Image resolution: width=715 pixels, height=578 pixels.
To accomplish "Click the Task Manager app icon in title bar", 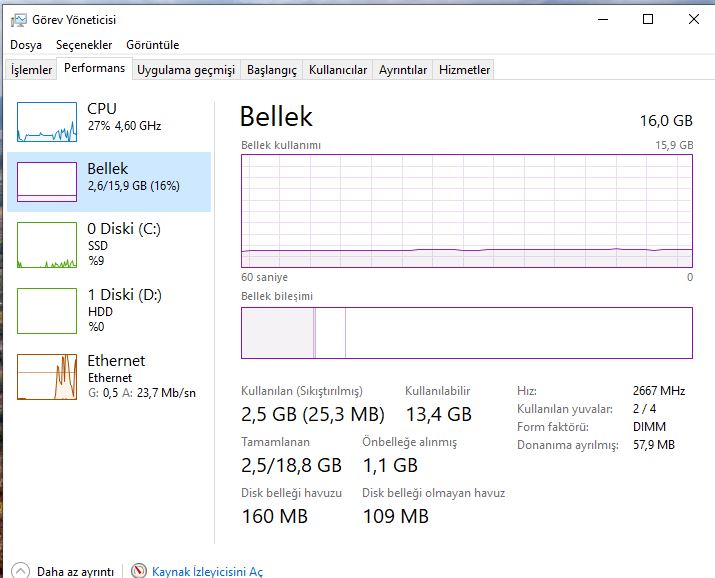I will 17,19.
